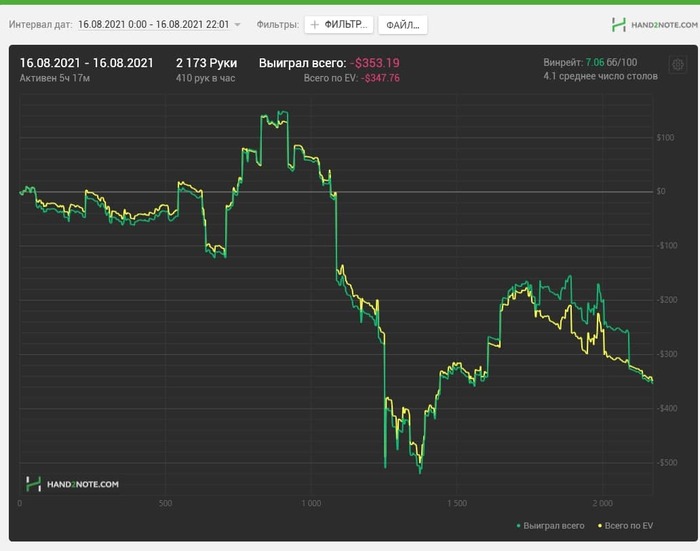Add a filter with the ФИЛЬТР button
Screen dimensions: 700x551
[x=339, y=25]
